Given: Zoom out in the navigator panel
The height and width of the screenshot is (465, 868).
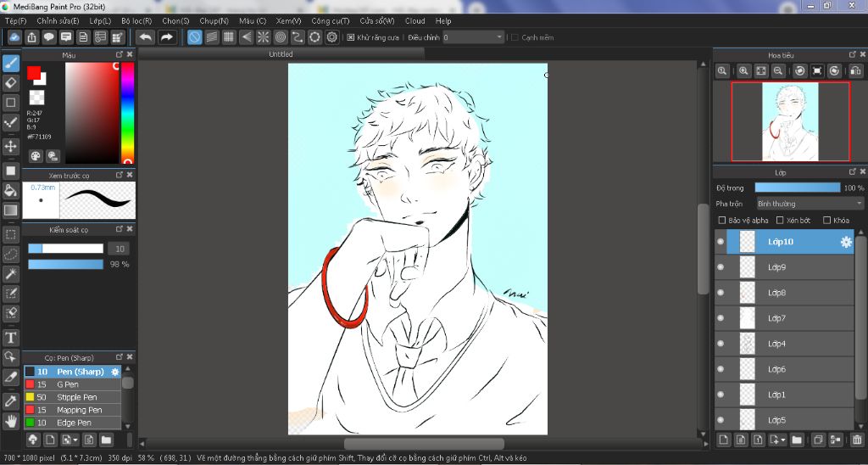Looking at the screenshot, I should pyautogui.click(x=778, y=71).
